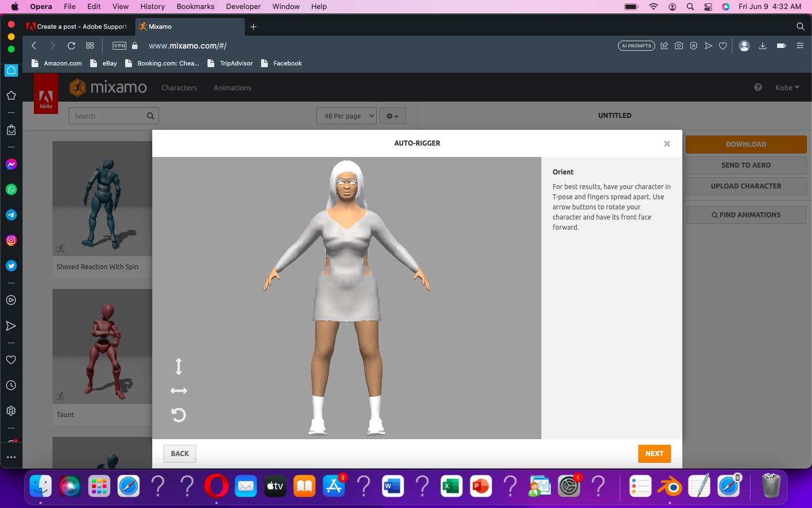Click the UPLOAD CHARACTER button
The width and height of the screenshot is (812, 508).
click(x=745, y=186)
